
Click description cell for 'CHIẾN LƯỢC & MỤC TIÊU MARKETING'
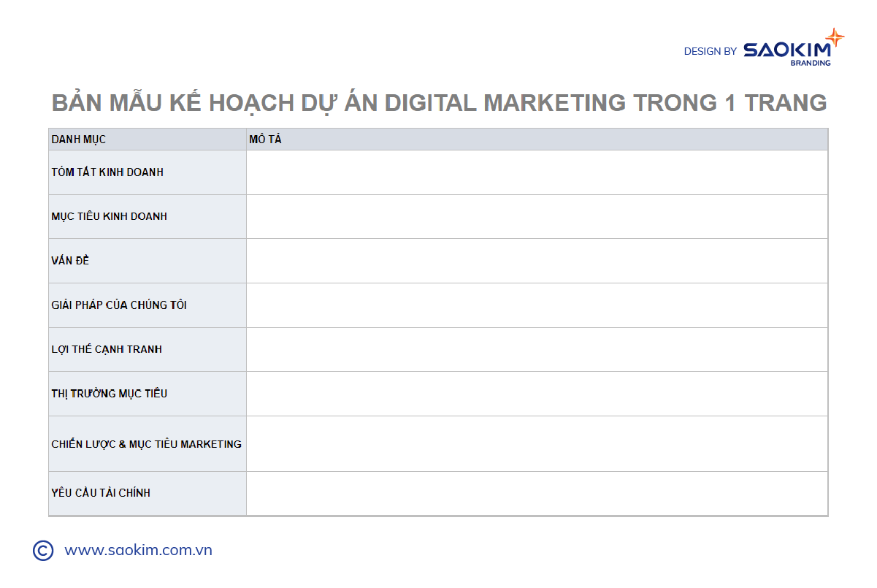click(x=537, y=443)
